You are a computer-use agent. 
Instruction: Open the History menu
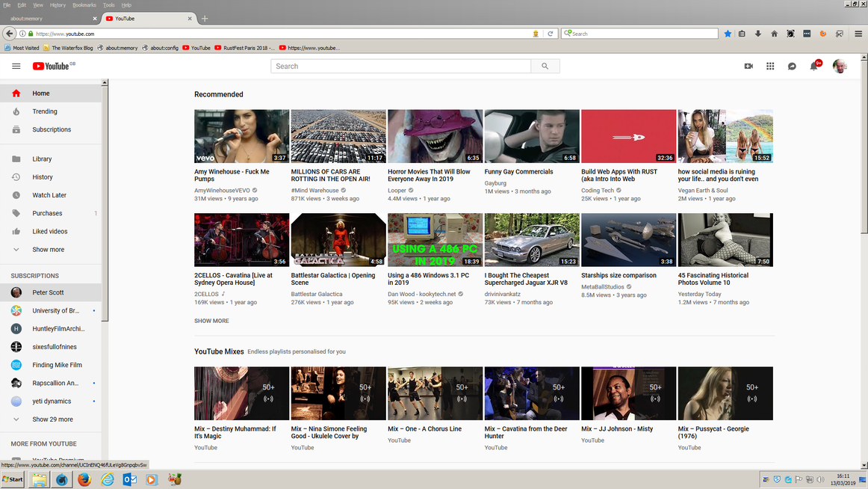58,5
